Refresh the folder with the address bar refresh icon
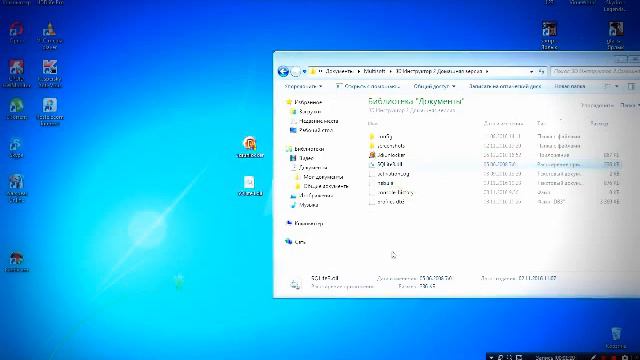Viewport: 640px width, 360px height. coord(541,71)
